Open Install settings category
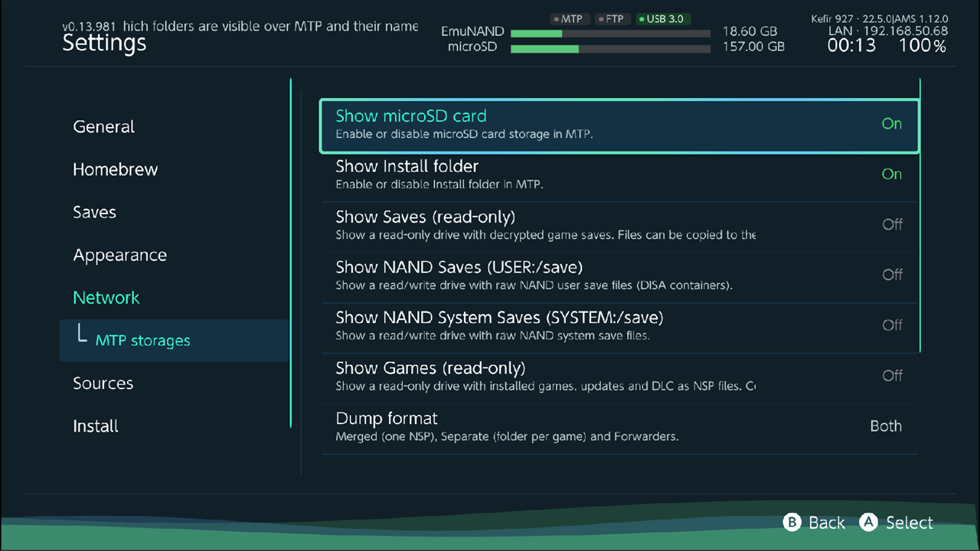This screenshot has width=980, height=551. tap(95, 427)
